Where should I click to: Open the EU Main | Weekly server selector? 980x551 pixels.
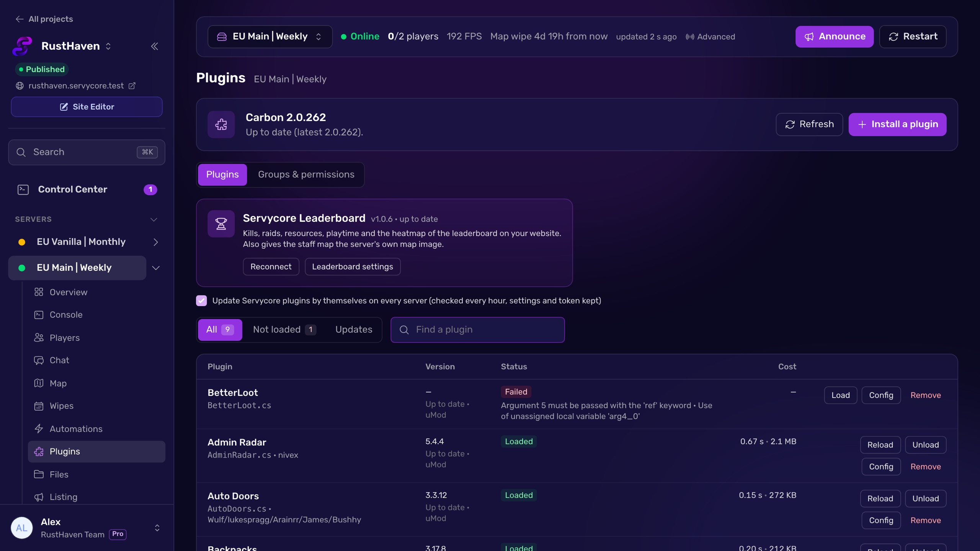point(270,37)
